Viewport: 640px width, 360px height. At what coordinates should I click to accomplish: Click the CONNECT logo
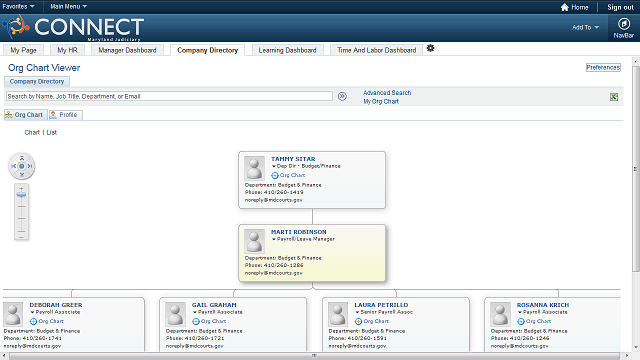pos(73,27)
